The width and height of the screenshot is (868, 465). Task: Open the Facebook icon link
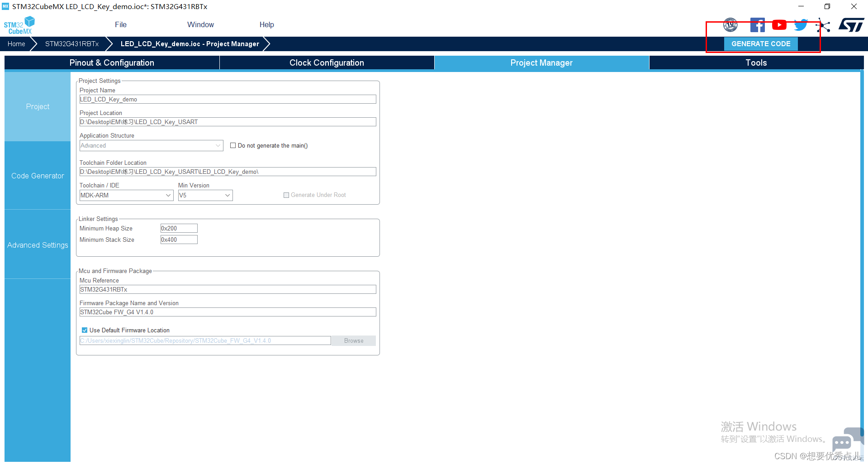click(x=758, y=25)
